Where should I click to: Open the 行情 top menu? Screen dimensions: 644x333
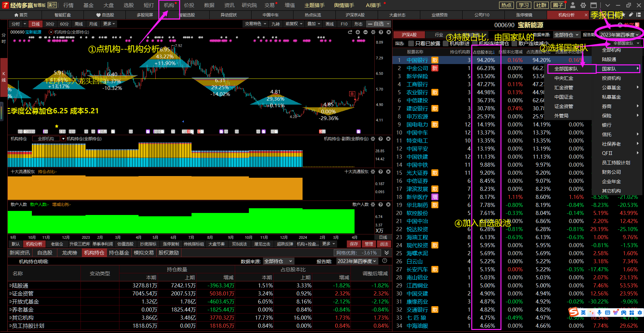(68, 5)
